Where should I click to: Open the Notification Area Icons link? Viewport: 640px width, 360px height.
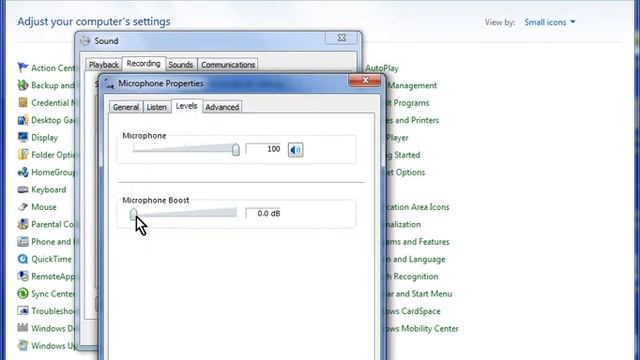click(417, 207)
